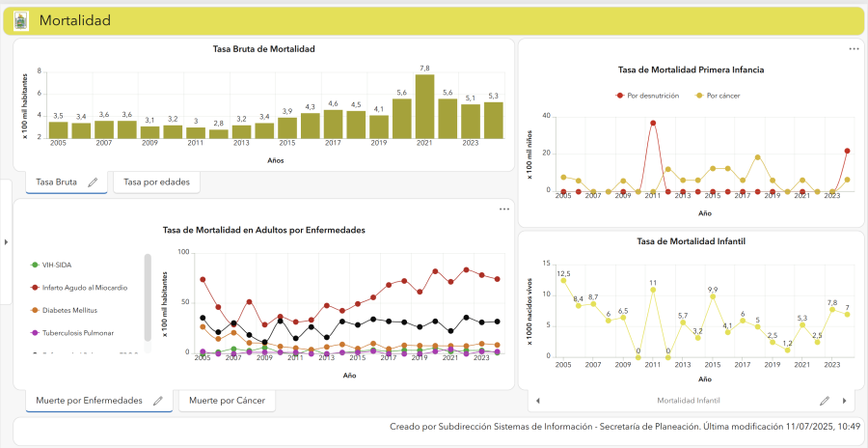Open options menu of Primera Infancia chart
The height and width of the screenshot is (448, 868).
coord(854,49)
